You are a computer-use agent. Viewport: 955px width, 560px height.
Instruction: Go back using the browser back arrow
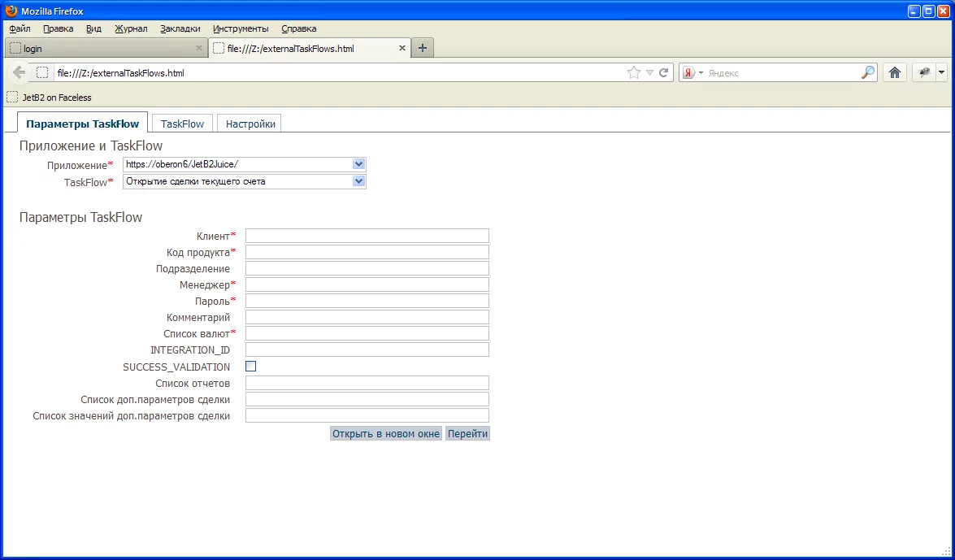pyautogui.click(x=19, y=72)
